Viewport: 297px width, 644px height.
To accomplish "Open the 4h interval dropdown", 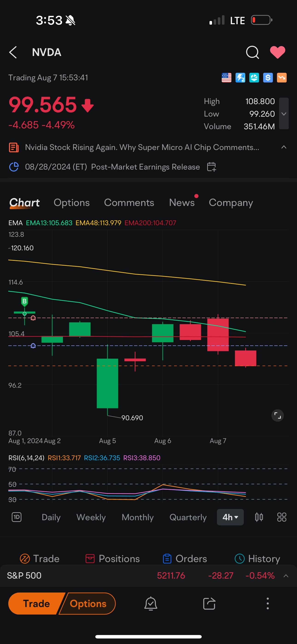I will tap(230, 517).
